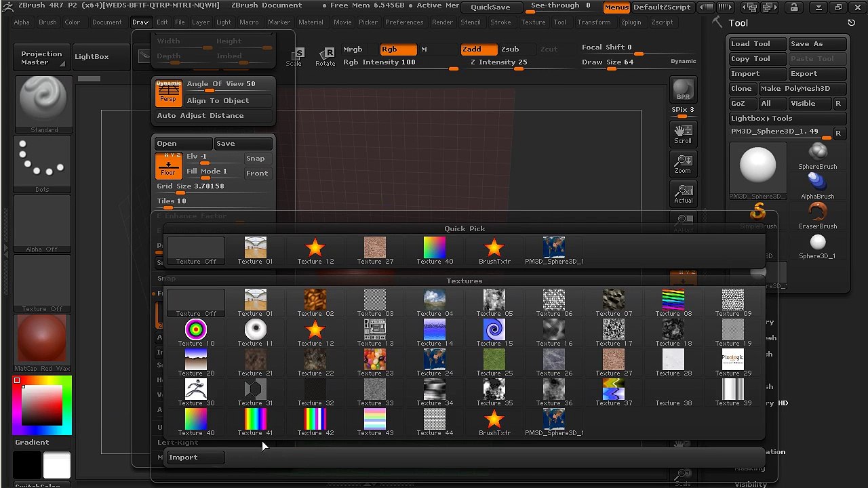This screenshot has height=488, width=868.
Task: Open the Stroke menu
Action: click(x=500, y=22)
